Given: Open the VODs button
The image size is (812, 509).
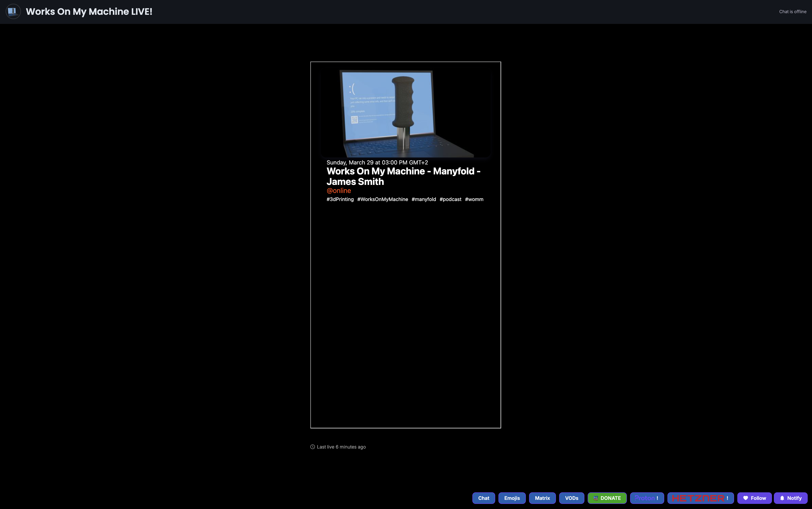Looking at the screenshot, I should pyautogui.click(x=571, y=498).
